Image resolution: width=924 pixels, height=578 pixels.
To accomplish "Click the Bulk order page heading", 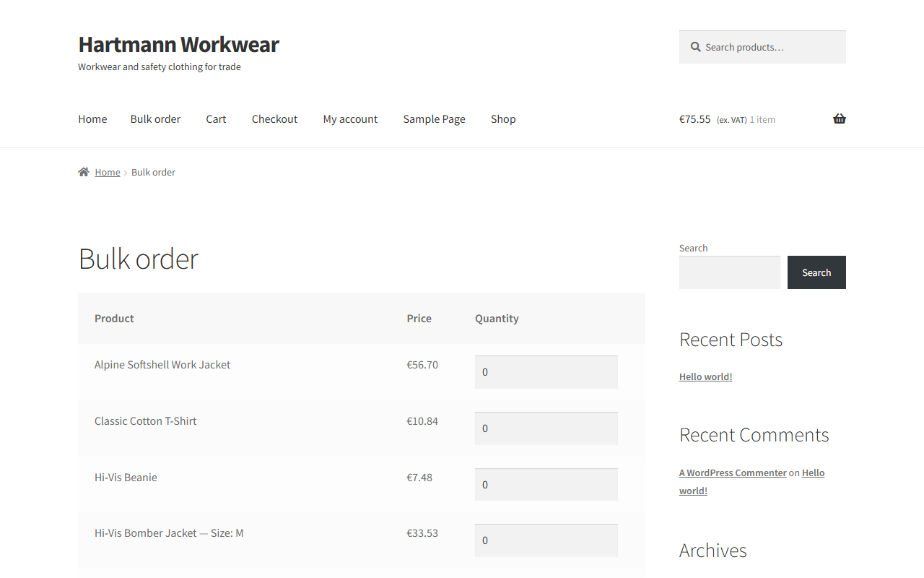I will coord(138,259).
